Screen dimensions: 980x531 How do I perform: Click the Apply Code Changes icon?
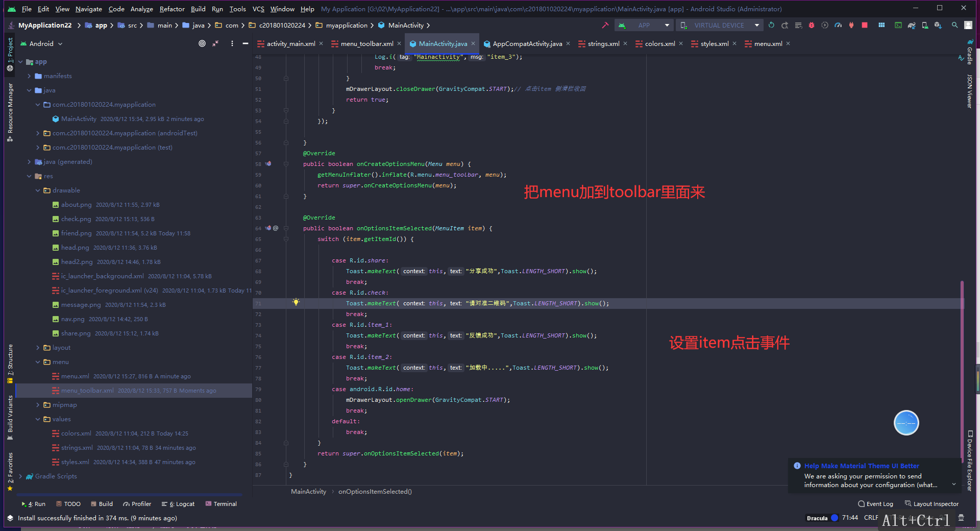(798, 25)
